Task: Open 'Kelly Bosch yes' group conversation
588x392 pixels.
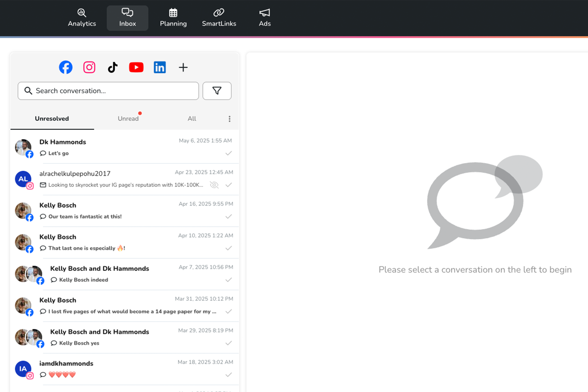Action: [x=125, y=338]
